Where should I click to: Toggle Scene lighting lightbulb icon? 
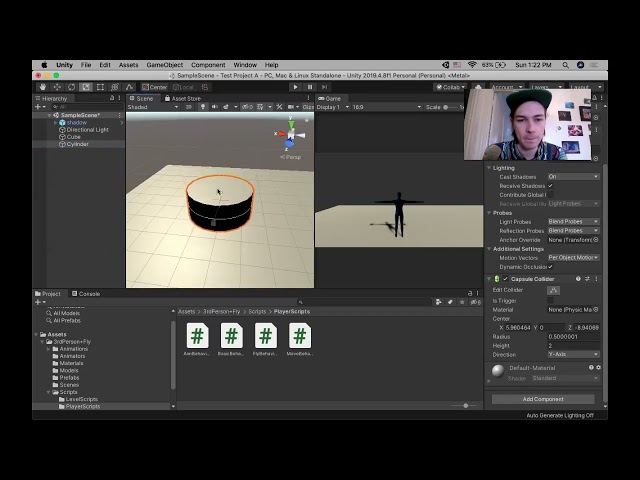point(203,107)
